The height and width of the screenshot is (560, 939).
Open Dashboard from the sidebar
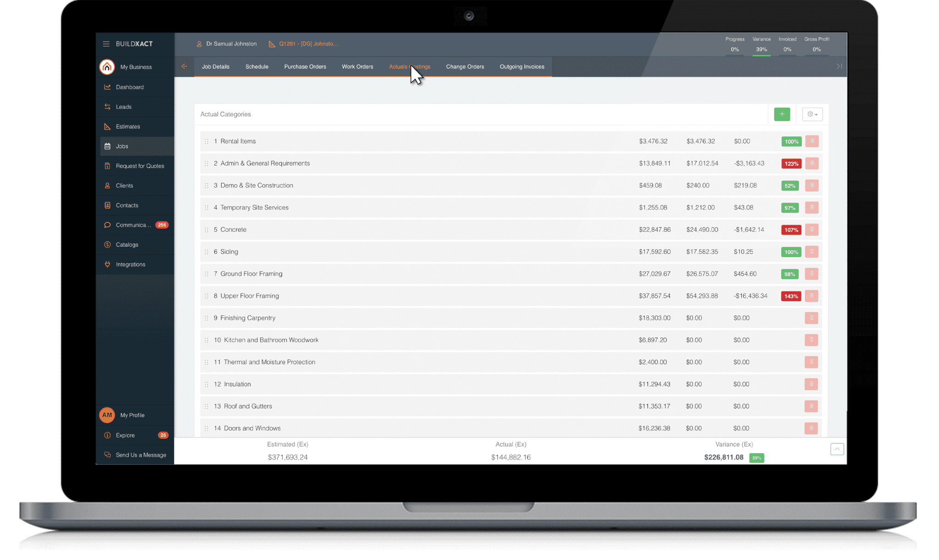click(x=129, y=87)
